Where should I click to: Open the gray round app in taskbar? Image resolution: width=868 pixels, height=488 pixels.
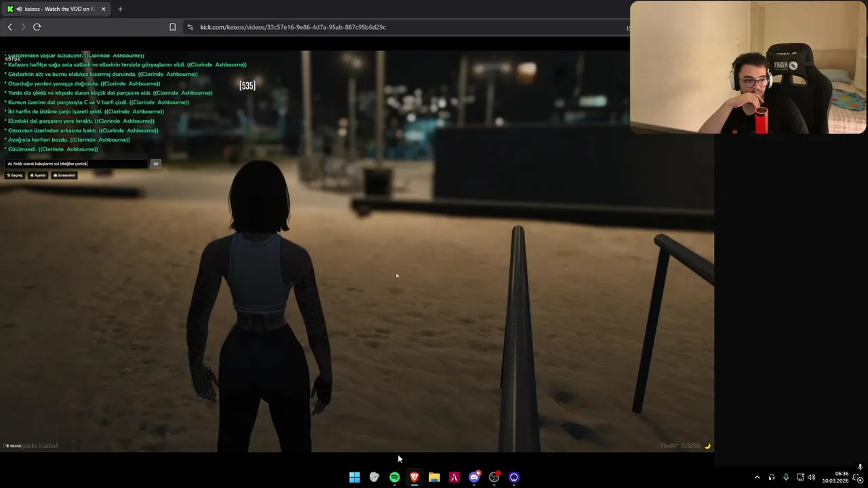[x=374, y=477]
